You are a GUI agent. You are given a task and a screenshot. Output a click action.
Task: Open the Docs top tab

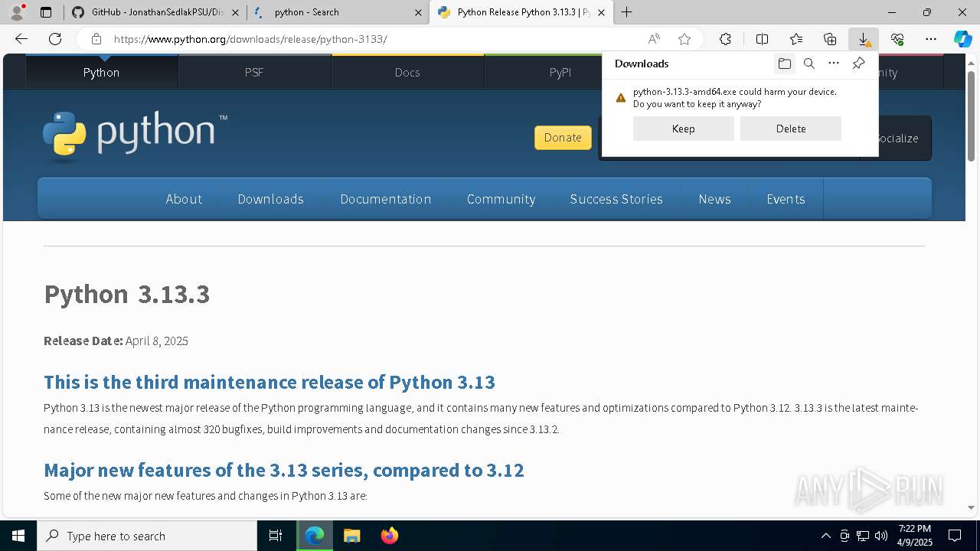(407, 72)
